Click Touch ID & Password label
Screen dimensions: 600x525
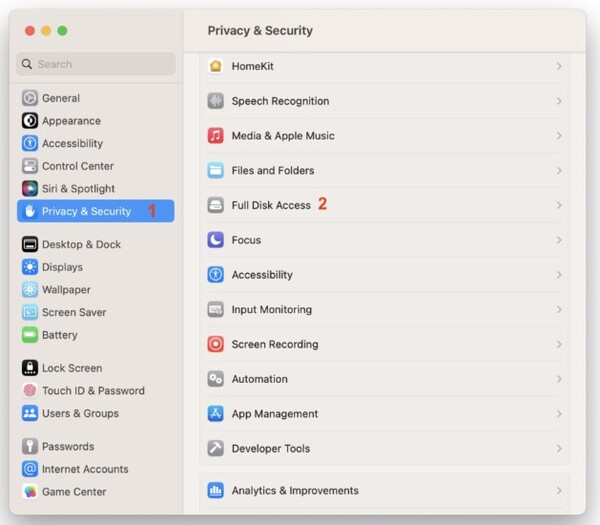[93, 391]
